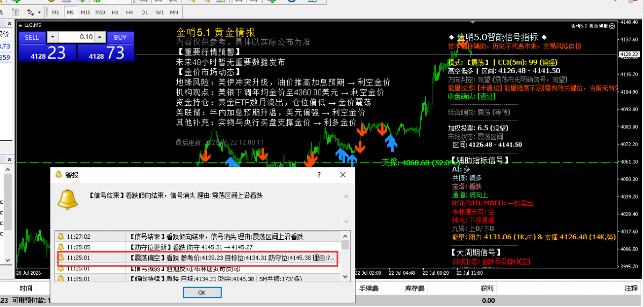Screen dimensions: 644x307
Task: Focus the 0.10 lot volume field
Action: click(76, 37)
